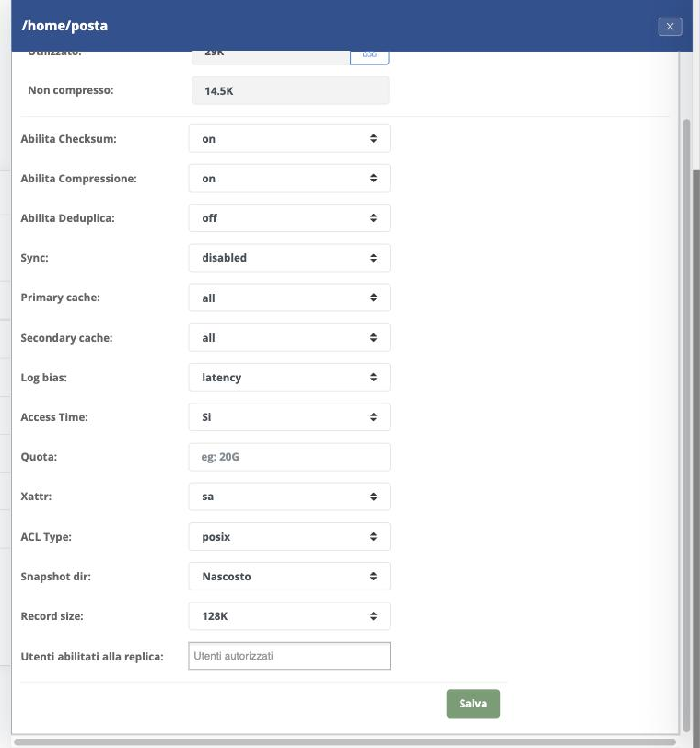Change the ACL Type from posix
Viewport: 700px width, 748px height.
(x=289, y=537)
